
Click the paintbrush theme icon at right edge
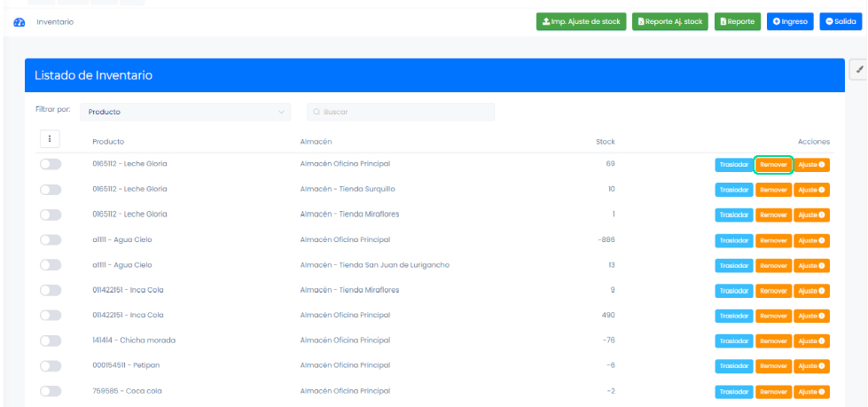[x=858, y=69]
